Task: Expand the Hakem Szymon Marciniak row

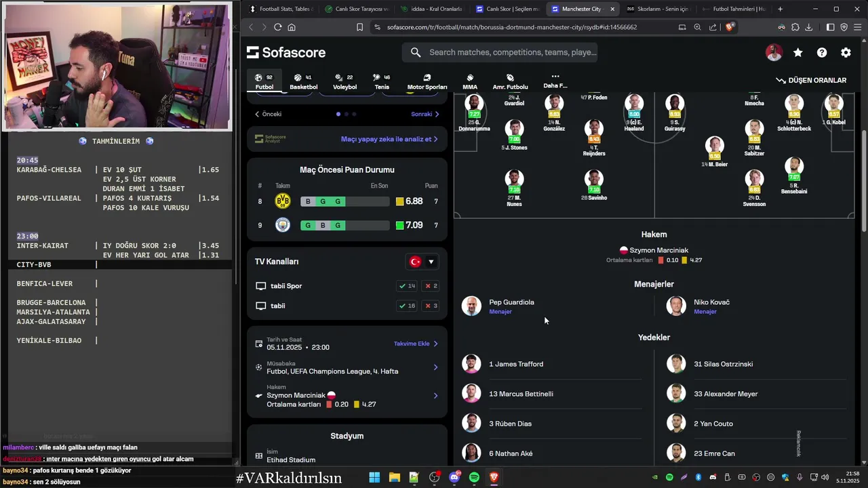Action: 347,396
